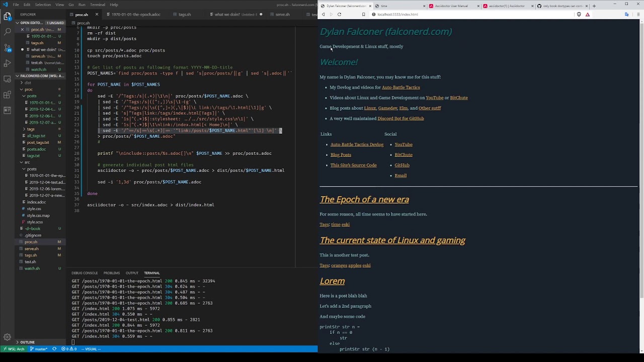644x362 pixels.
Task: Close the Dylan Falconer browser tab
Action: click(x=370, y=6)
